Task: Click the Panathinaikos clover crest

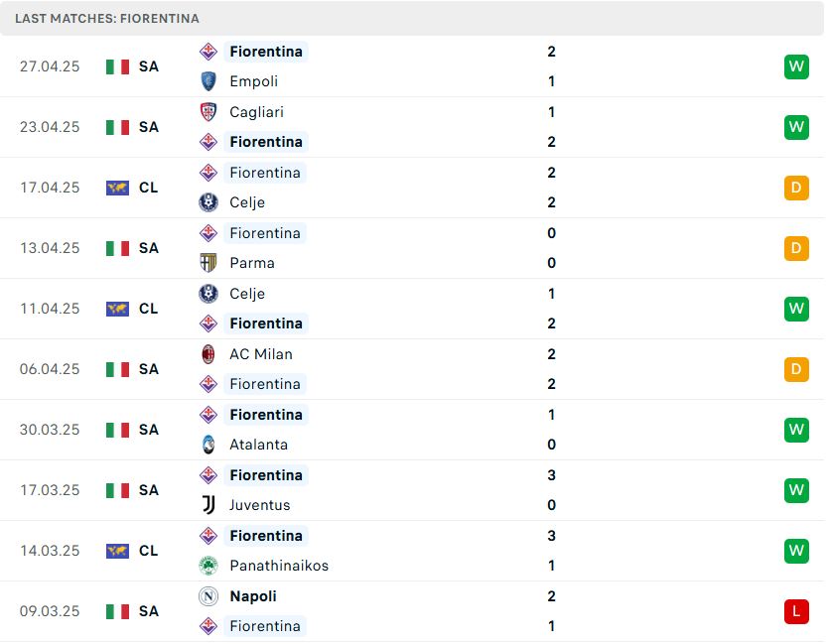Action: tap(208, 566)
